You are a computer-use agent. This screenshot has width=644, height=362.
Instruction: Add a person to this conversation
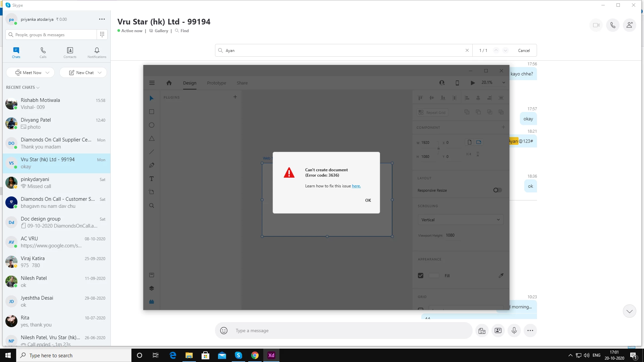(x=630, y=25)
